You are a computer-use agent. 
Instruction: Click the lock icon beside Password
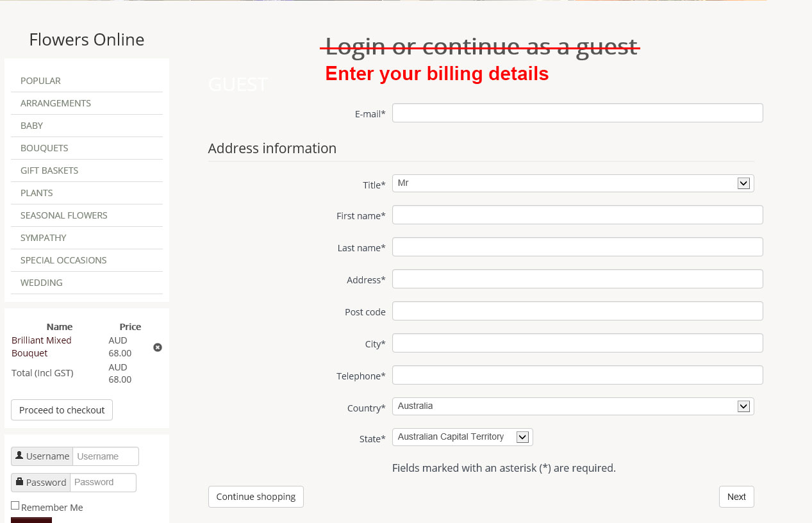click(x=19, y=482)
